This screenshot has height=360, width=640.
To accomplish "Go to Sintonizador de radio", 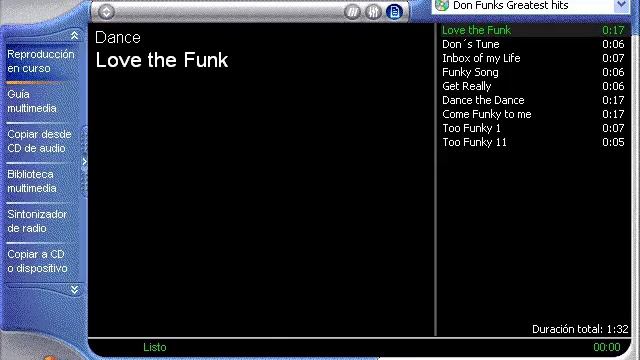I will pos(37,221).
